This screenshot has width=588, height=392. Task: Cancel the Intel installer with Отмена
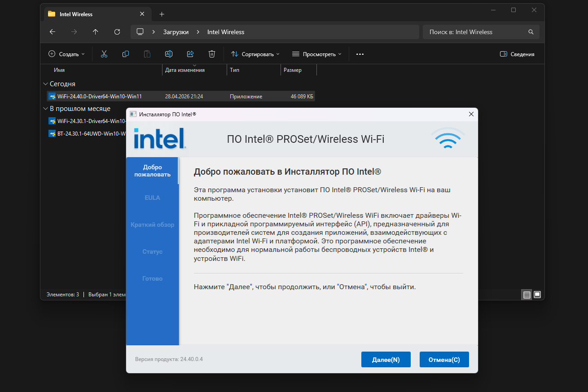click(x=444, y=359)
